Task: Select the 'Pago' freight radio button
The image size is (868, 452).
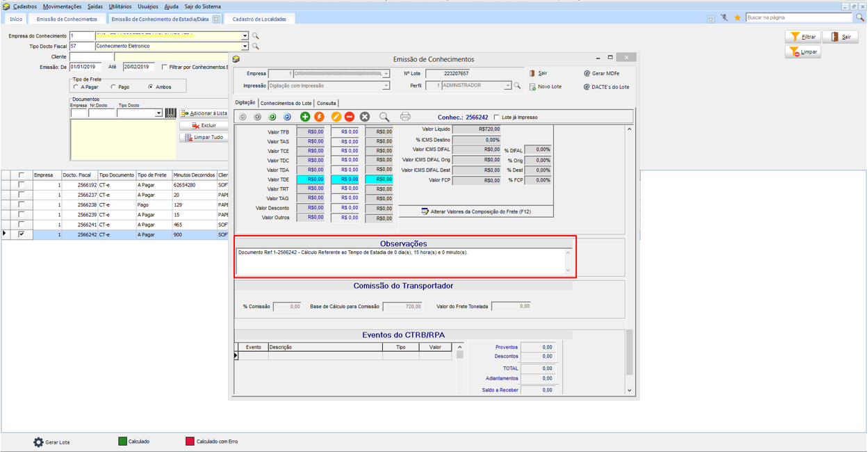Action: click(x=113, y=88)
